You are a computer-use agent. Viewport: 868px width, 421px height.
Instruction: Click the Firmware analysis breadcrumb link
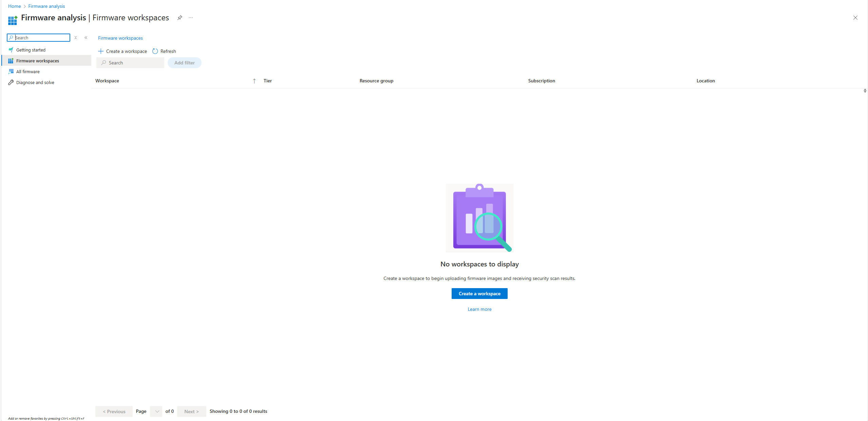[46, 6]
